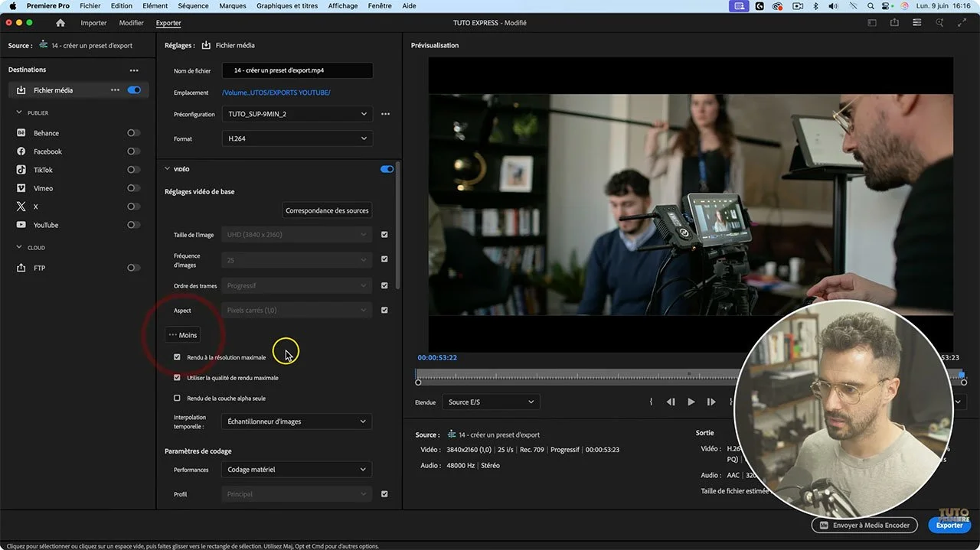
Task: Enable the Behance publish toggle
Action: click(x=134, y=133)
